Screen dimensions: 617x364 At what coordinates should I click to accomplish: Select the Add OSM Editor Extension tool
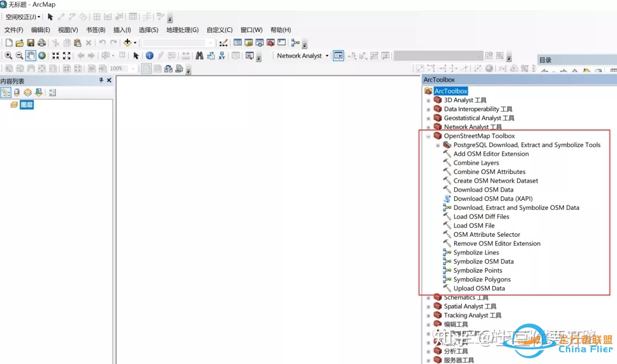pos(491,153)
